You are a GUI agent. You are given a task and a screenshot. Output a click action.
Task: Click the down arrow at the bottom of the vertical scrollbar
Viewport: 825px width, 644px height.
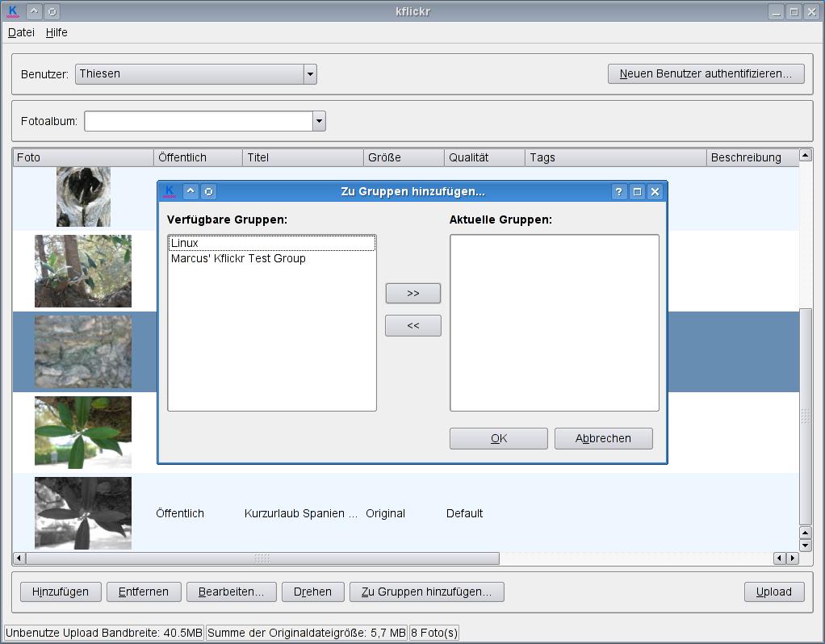point(805,545)
